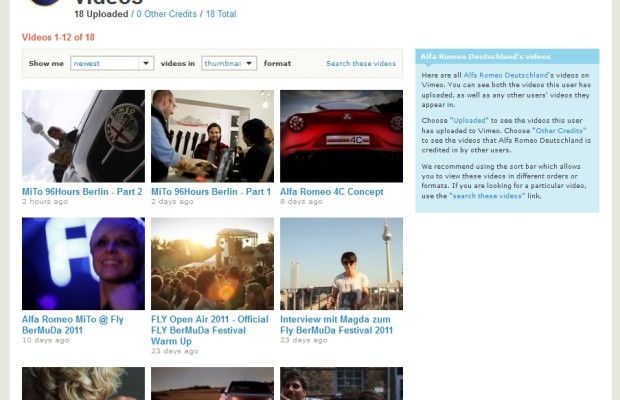Viewport: 620px width, 400px height.
Task: Open MiTo 96Hours Berlin Part 1 thumbnail
Action: click(x=212, y=136)
